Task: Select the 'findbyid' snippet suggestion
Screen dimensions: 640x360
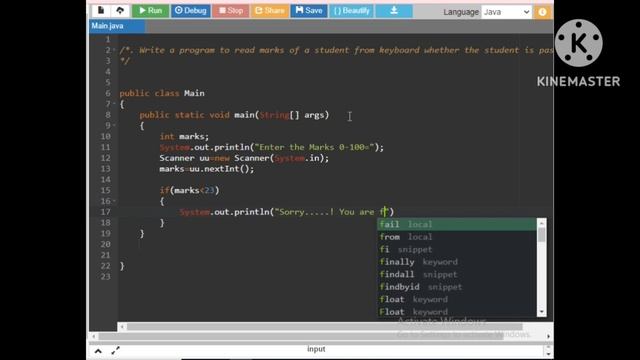Action: [457, 287]
